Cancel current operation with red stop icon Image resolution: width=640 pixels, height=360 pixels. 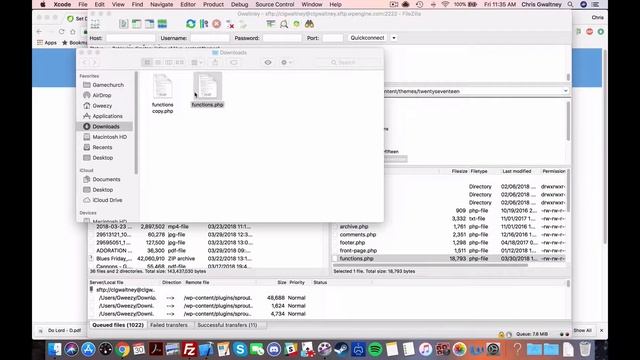tap(217, 24)
